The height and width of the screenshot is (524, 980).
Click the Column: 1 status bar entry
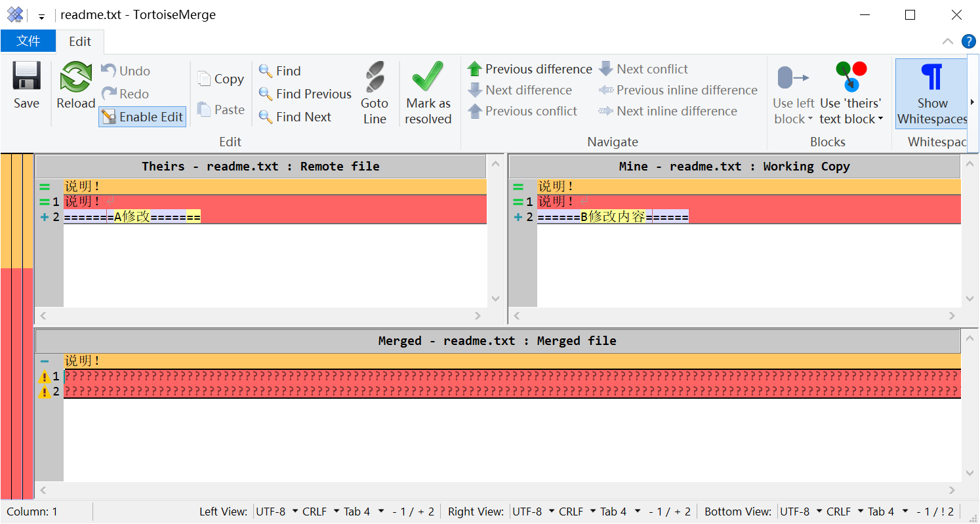click(x=32, y=512)
